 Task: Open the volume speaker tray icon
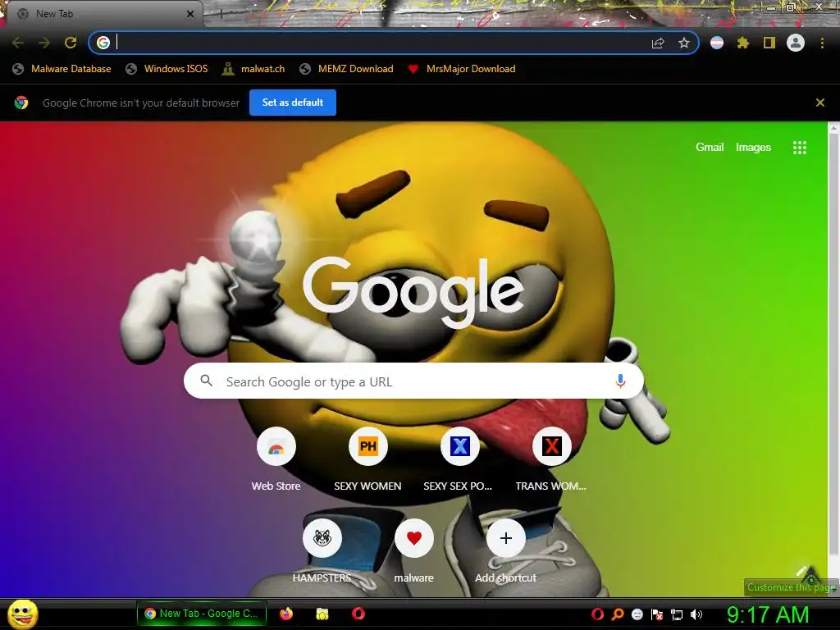pyautogui.click(x=696, y=614)
